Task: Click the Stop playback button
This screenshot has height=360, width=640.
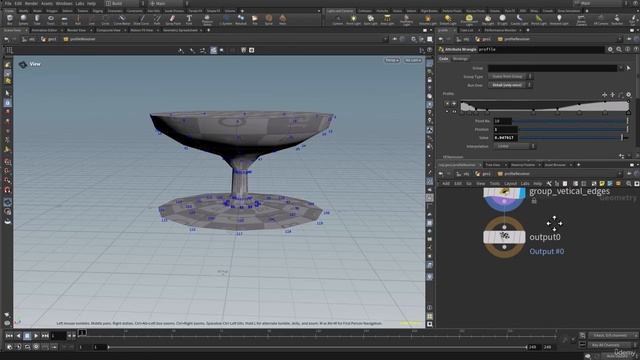Action: tap(27, 336)
